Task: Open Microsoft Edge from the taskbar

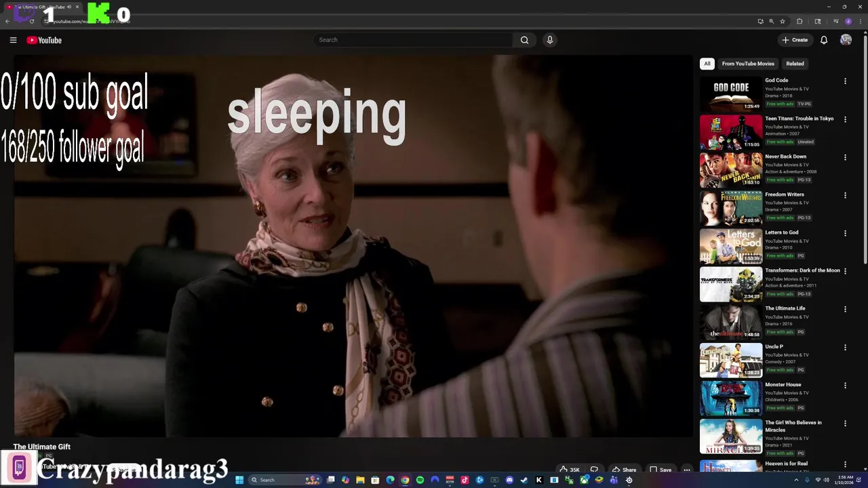Action: tap(390, 480)
